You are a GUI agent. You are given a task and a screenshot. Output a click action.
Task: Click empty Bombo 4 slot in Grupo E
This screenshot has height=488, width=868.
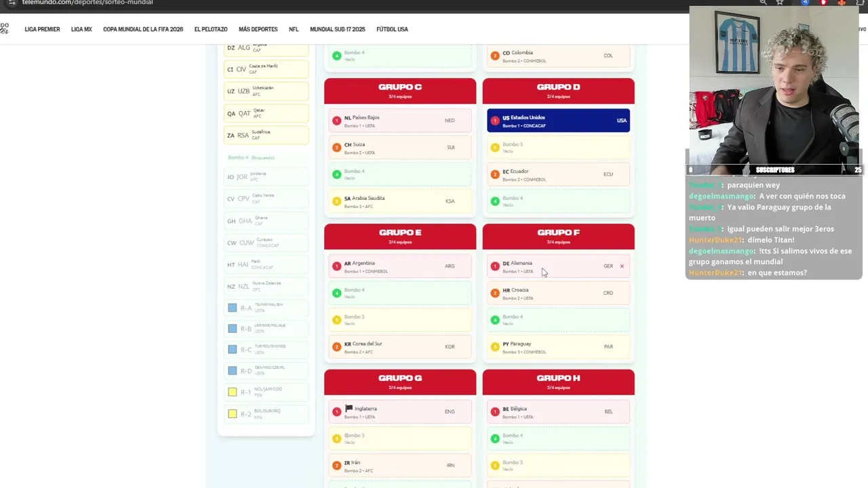400,293
